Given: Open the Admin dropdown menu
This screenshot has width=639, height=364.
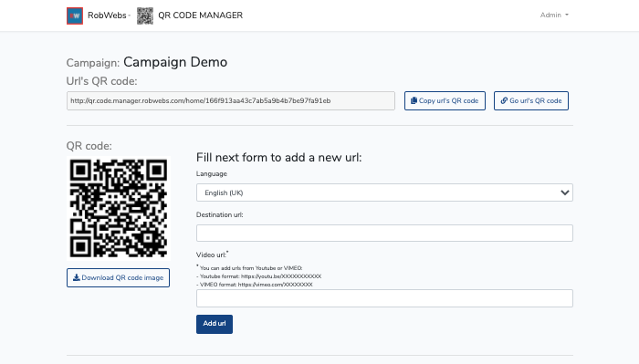Looking at the screenshot, I should (x=554, y=16).
